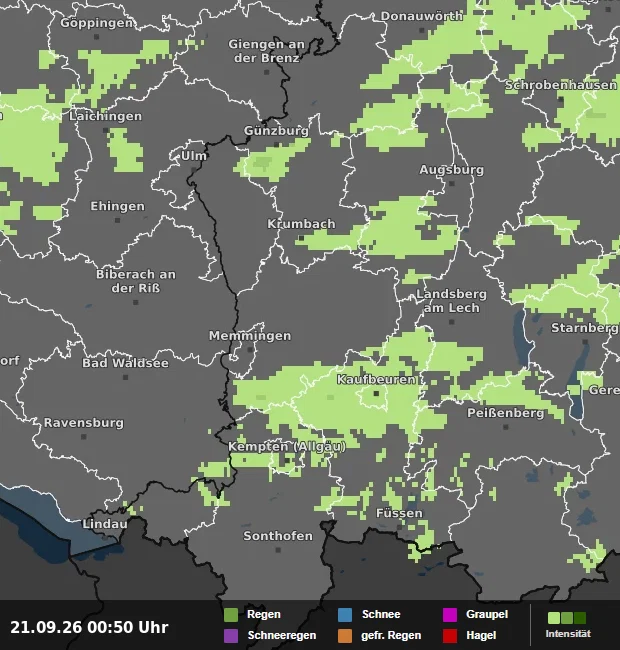The height and width of the screenshot is (650, 620).
Task: Click the blue Schnee legend swatch
Action: [345, 614]
